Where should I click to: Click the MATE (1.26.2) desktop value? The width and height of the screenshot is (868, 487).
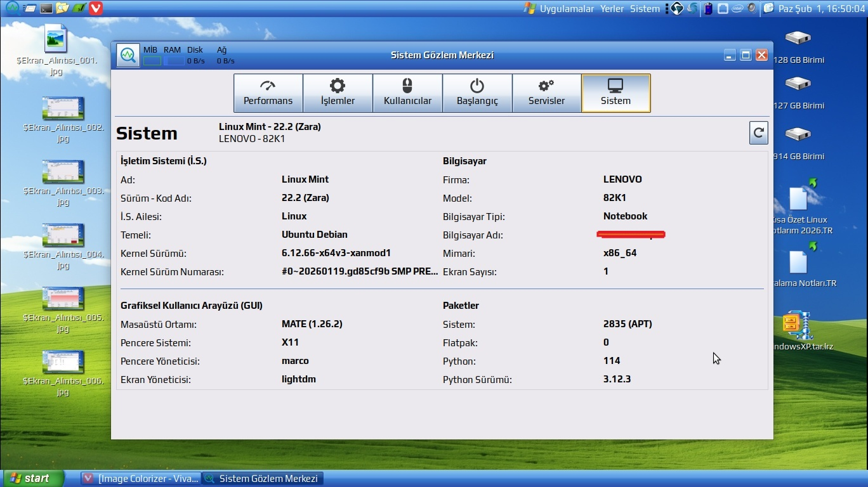(312, 324)
